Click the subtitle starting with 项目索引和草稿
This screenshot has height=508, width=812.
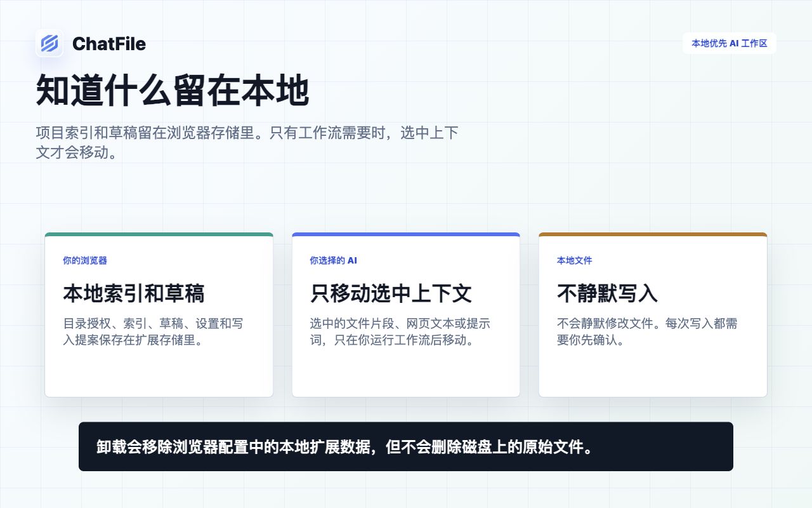(247, 143)
